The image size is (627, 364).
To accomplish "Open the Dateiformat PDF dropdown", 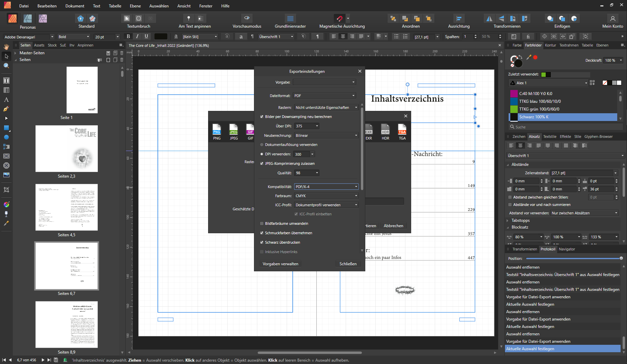I will 324,96.
